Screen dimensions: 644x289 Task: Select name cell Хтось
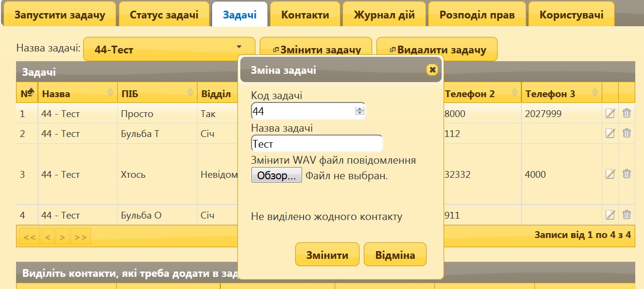tap(157, 174)
